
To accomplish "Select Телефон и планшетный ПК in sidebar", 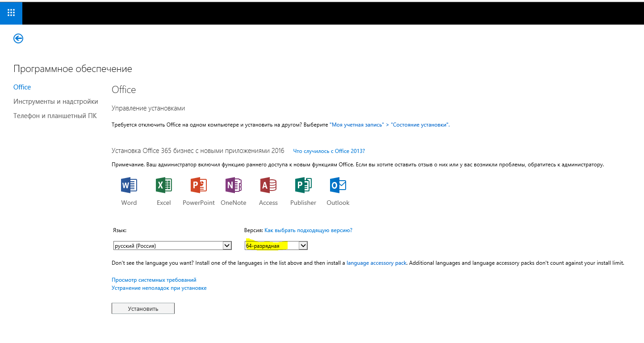I will pyautogui.click(x=55, y=116).
